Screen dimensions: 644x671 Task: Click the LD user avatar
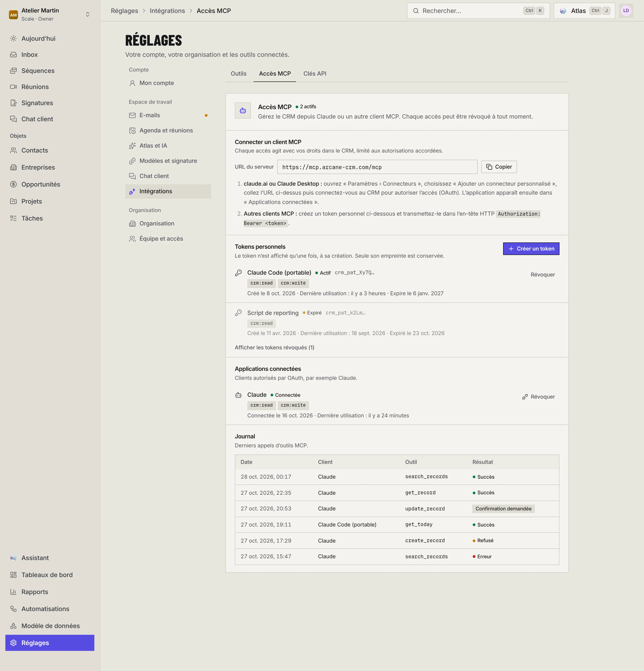(x=626, y=11)
